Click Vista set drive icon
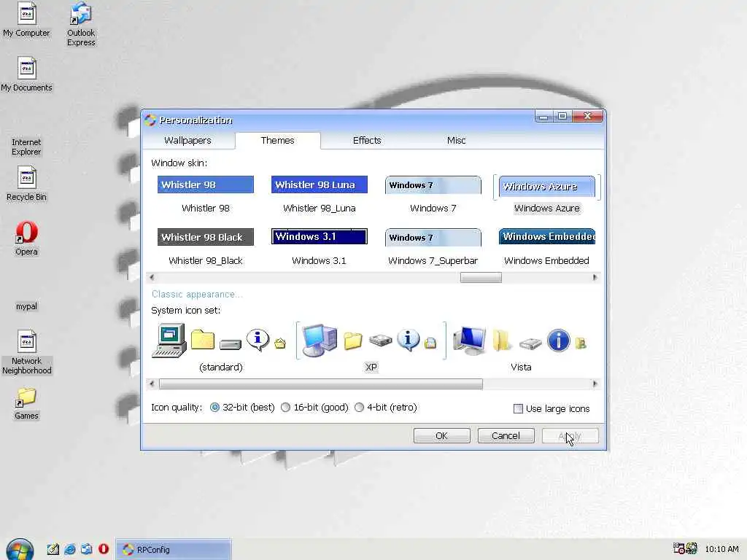747x560 pixels. [x=530, y=343]
